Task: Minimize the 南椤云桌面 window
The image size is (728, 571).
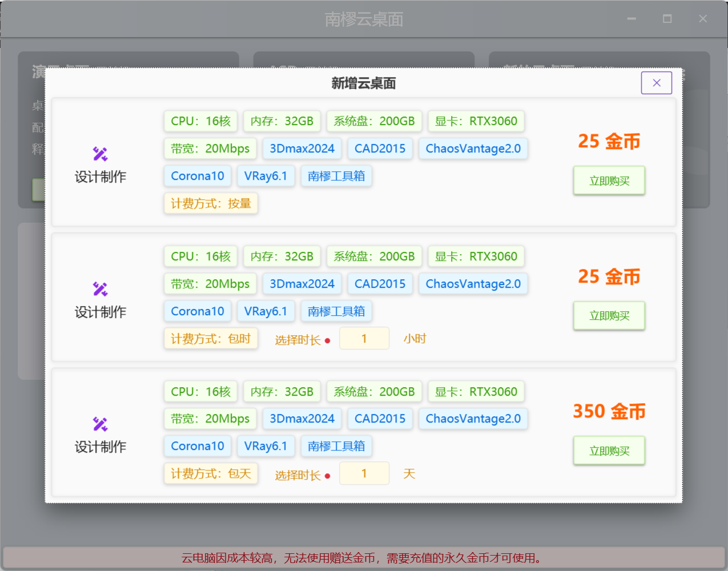Action: [632, 19]
